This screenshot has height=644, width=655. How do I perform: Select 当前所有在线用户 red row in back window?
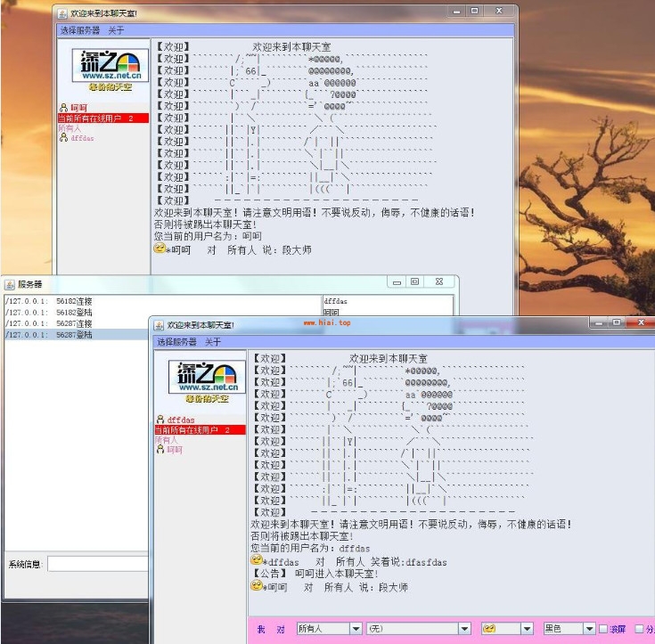[103, 118]
